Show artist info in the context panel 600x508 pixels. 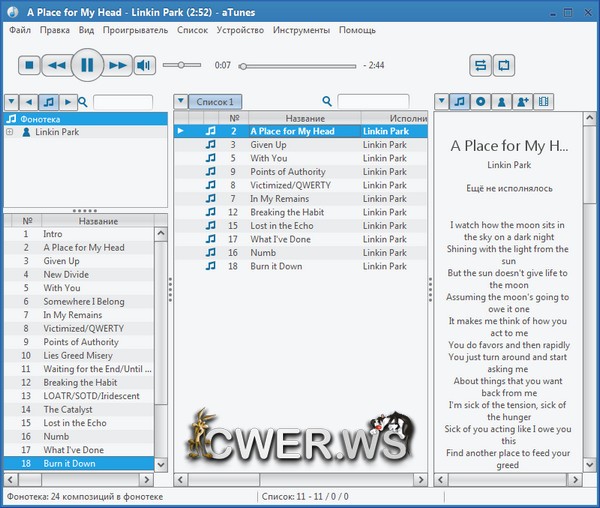pos(502,101)
